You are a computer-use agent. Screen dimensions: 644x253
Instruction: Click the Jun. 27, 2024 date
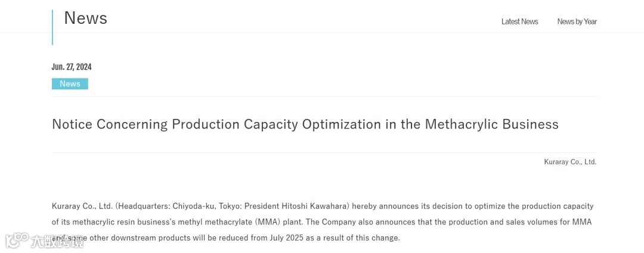(72, 67)
